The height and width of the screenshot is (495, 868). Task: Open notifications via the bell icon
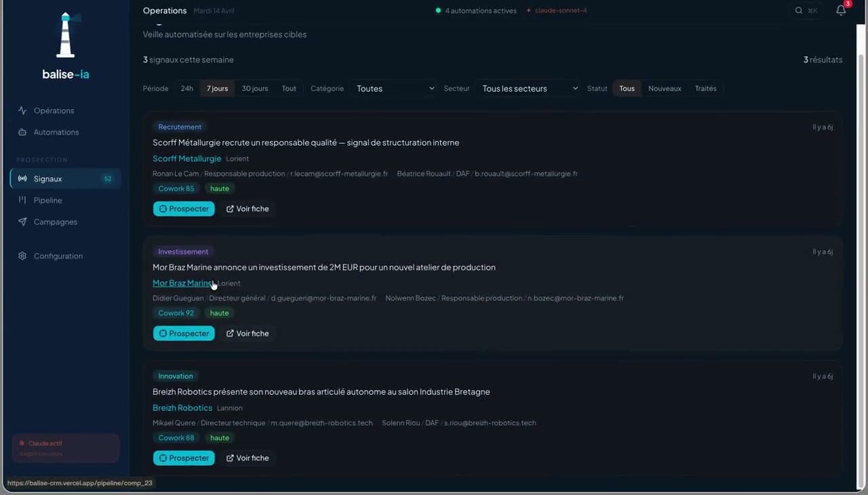(x=841, y=10)
